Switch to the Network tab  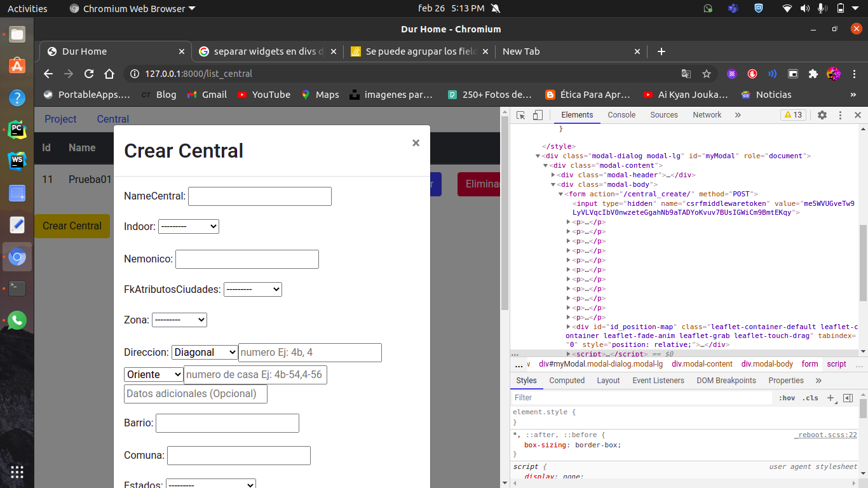pos(707,115)
